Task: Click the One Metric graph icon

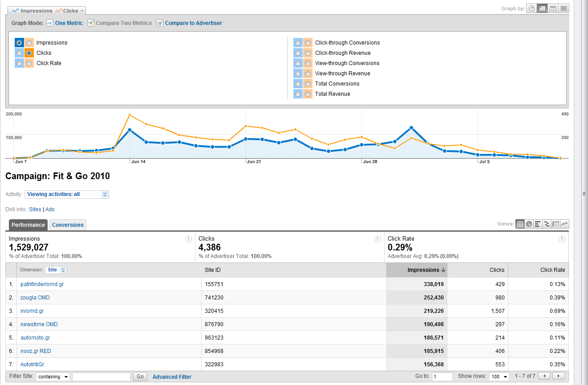Action: tap(50, 23)
